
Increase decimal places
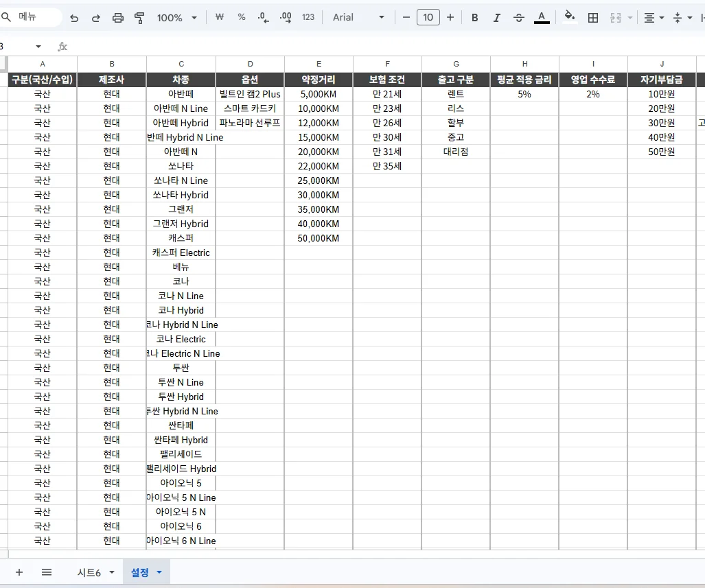pos(286,17)
